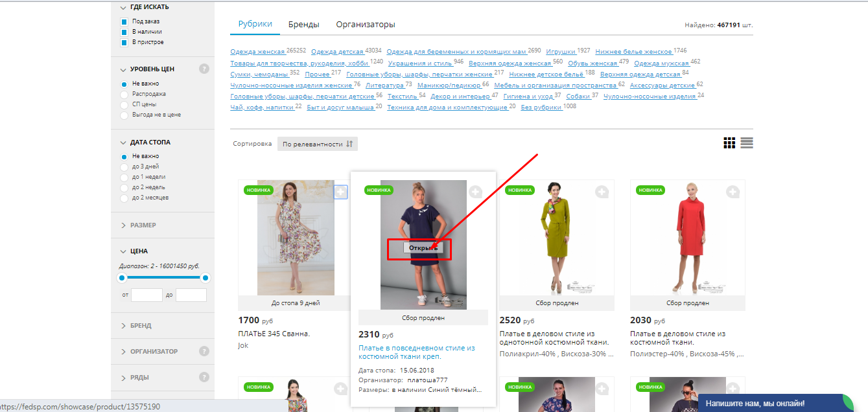Viewport: 868px width, 412px height.
Task: Uncheck the Под заказ checkbox
Action: pyautogui.click(x=124, y=21)
